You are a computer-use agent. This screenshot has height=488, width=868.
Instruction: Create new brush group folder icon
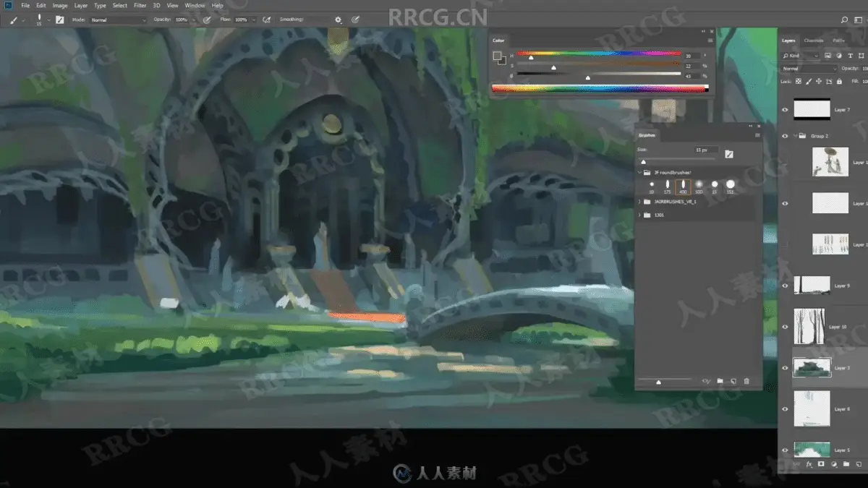(x=720, y=381)
